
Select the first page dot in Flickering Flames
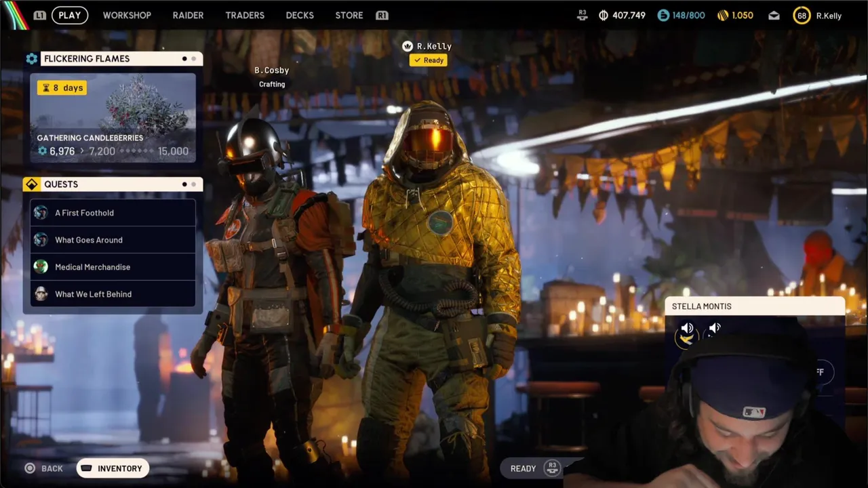pyautogui.click(x=184, y=59)
